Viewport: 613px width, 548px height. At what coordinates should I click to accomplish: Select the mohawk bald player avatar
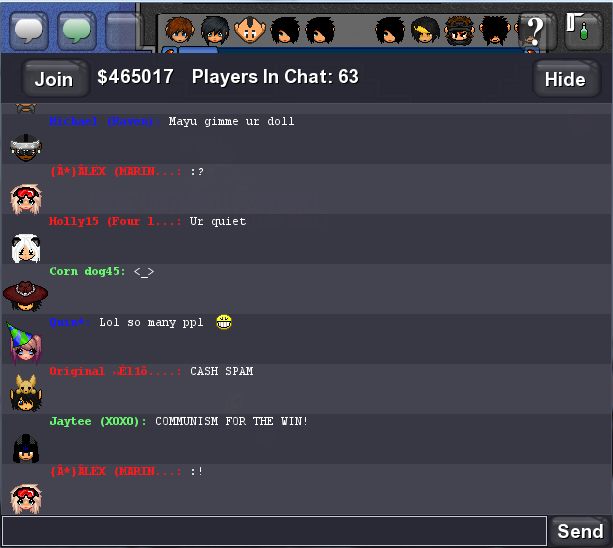[x=250, y=30]
